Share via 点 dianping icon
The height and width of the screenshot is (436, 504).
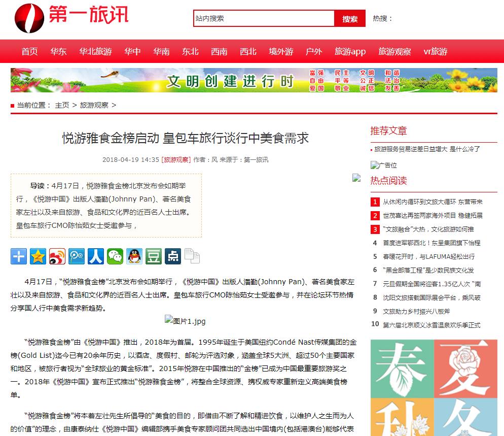(x=173, y=256)
